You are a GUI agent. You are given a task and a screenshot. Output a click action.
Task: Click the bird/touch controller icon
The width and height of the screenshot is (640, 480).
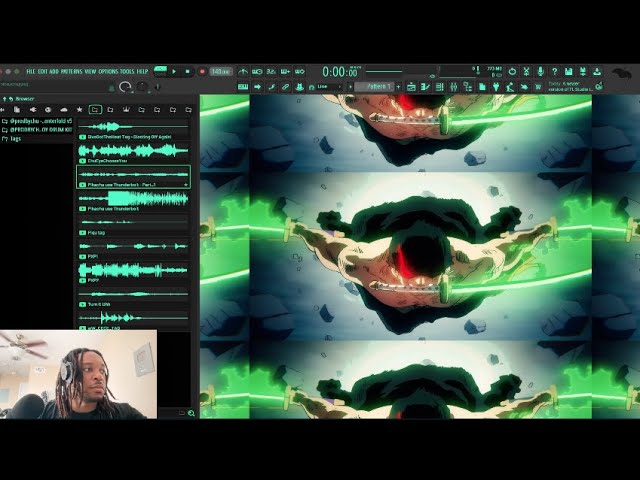pyautogui.click(x=524, y=87)
